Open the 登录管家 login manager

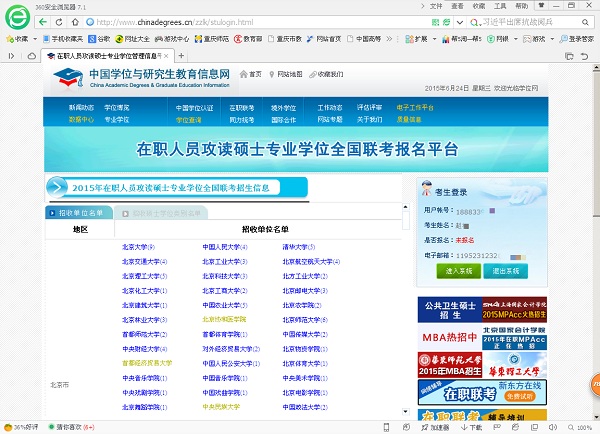pyautogui.click(x=577, y=39)
